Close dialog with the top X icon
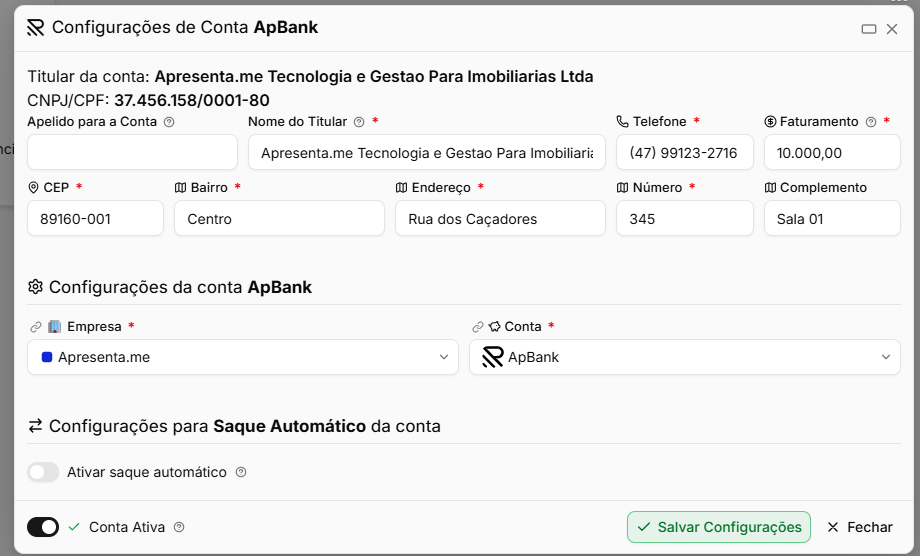Viewport: 920px width, 556px height. pyautogui.click(x=892, y=29)
